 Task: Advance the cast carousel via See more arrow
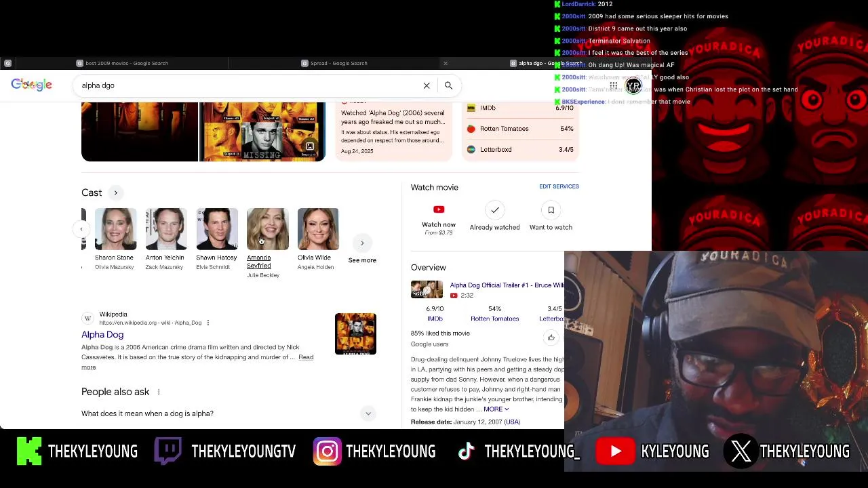point(362,243)
